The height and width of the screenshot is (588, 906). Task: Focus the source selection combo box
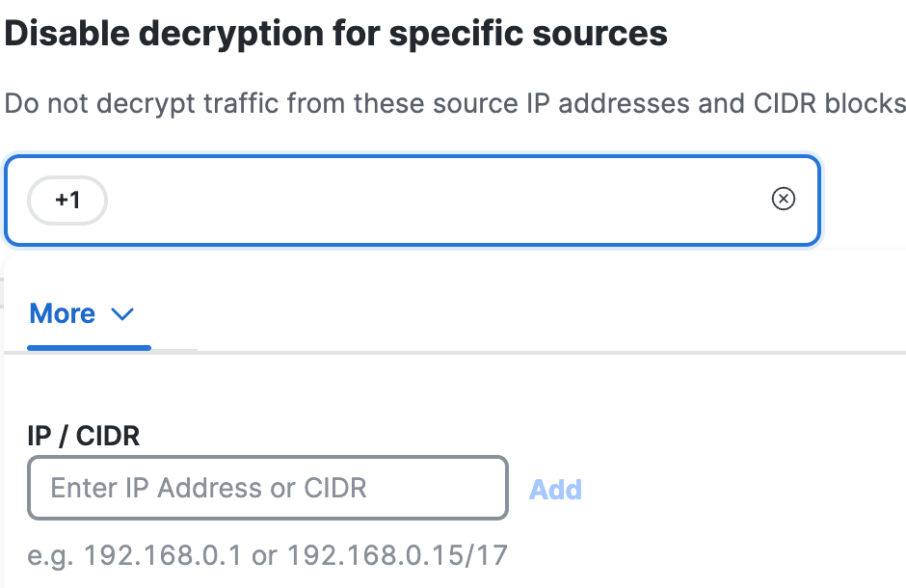(x=434, y=200)
